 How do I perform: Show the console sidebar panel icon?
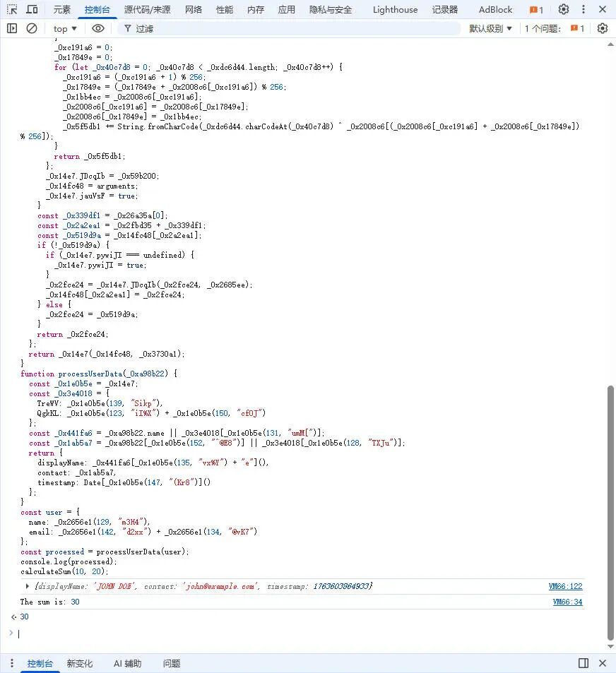point(11,28)
